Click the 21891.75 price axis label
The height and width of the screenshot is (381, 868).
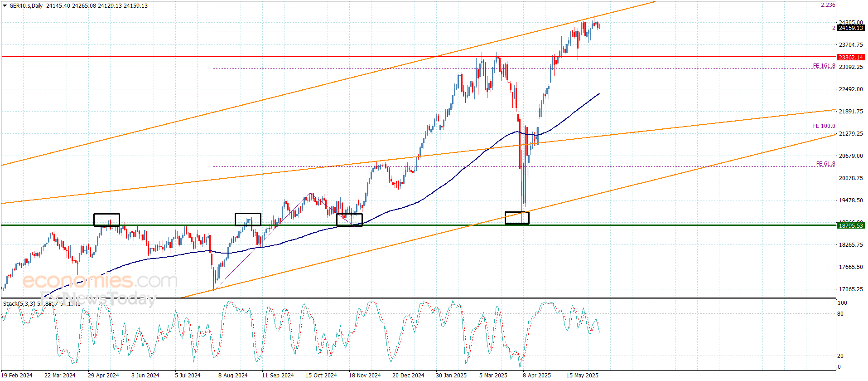tap(851, 112)
